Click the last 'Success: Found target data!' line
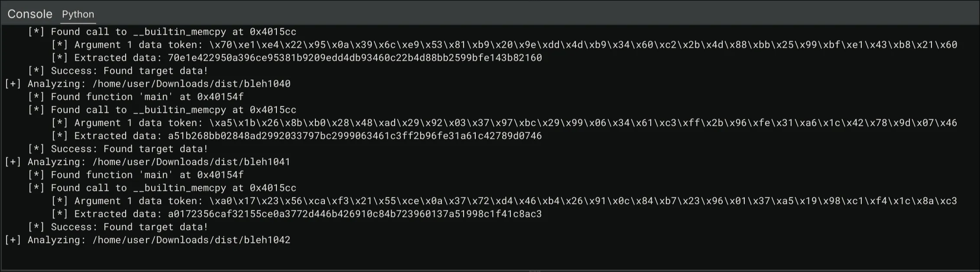This screenshot has width=980, height=272. coord(129,227)
